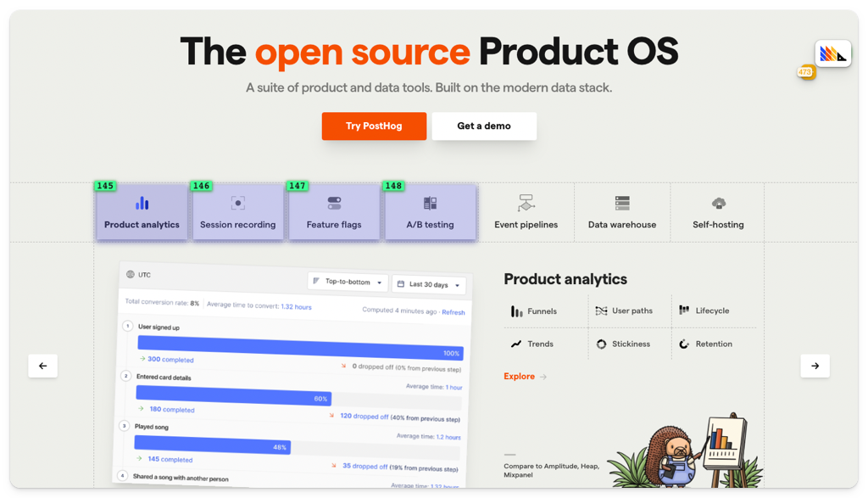Click the Get a demo button
The width and height of the screenshot is (868, 498).
484,126
